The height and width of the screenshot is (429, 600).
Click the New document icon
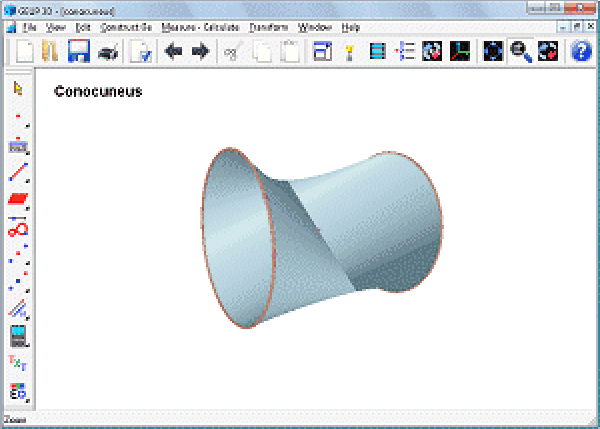click(x=26, y=52)
